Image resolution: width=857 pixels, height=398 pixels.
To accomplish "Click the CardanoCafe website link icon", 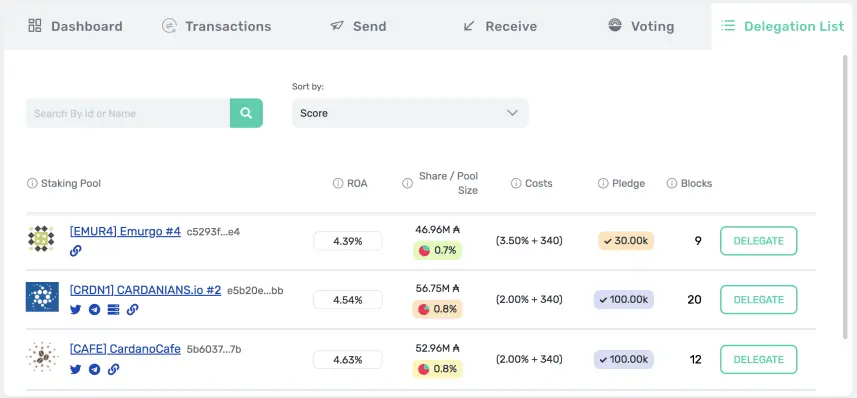I will 113,369.
